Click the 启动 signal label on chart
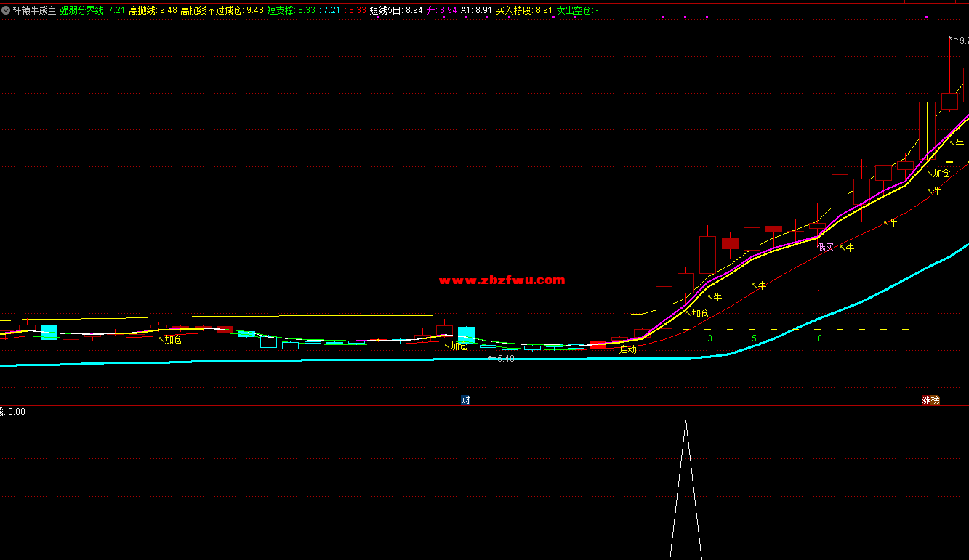The height and width of the screenshot is (560, 969). pyautogui.click(x=627, y=350)
